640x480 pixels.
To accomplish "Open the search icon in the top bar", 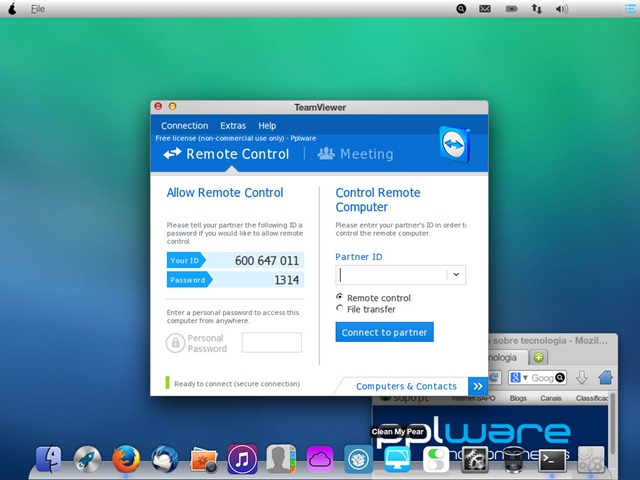I will pos(461,9).
